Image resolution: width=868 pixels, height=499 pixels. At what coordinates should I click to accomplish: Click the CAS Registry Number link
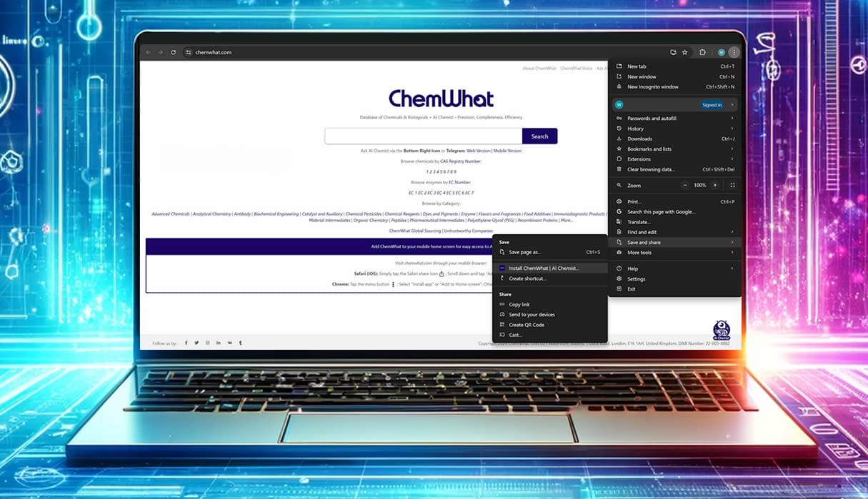(461, 161)
